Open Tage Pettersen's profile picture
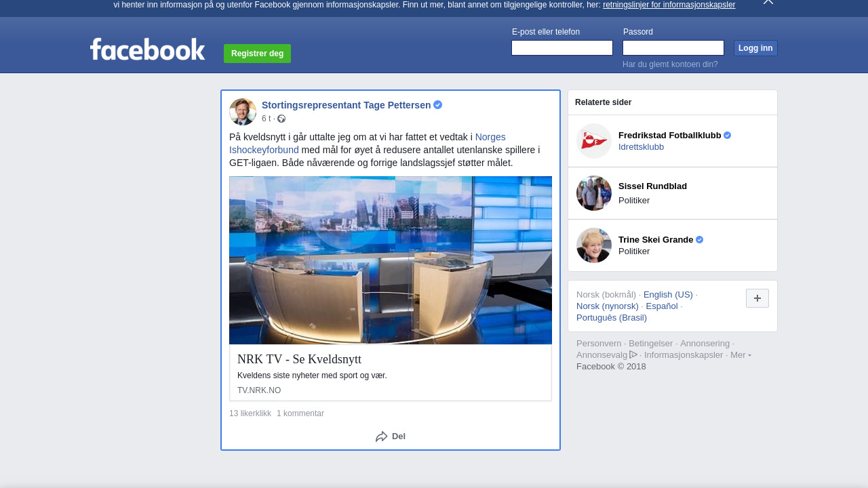The height and width of the screenshot is (488, 868). (x=243, y=112)
